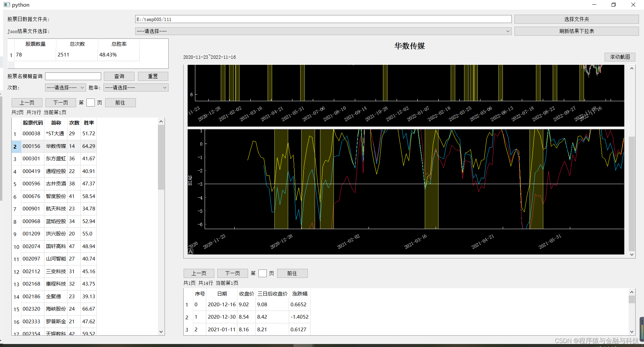This screenshot has height=347, width=644.
Task: Click the 滚动截图 button
Action: click(x=620, y=57)
